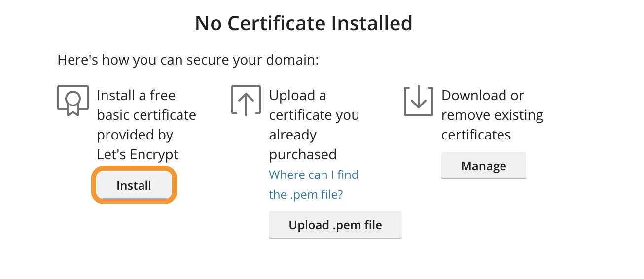Click the "remove existing" text line
The image size is (644, 279).
(492, 115)
